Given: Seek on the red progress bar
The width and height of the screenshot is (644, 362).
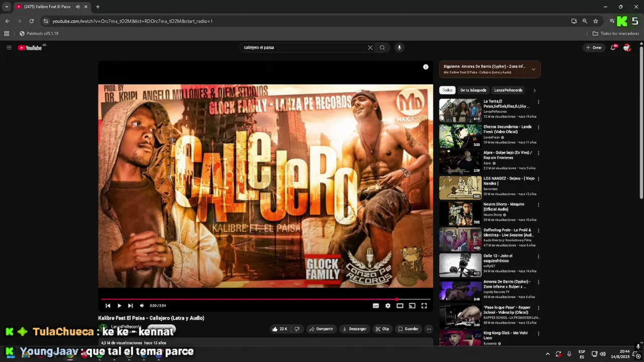Looking at the screenshot, I should click(265, 299).
